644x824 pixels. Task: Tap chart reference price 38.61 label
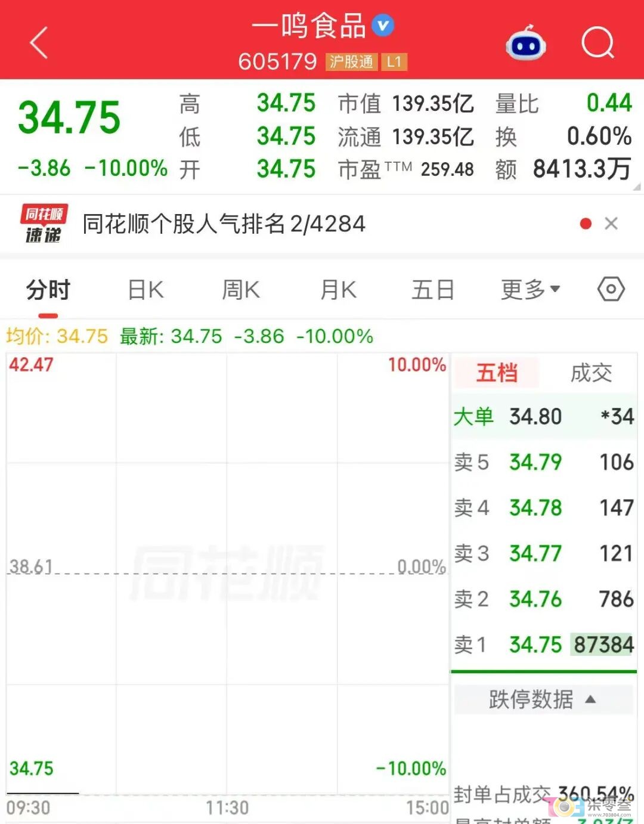[x=31, y=566]
